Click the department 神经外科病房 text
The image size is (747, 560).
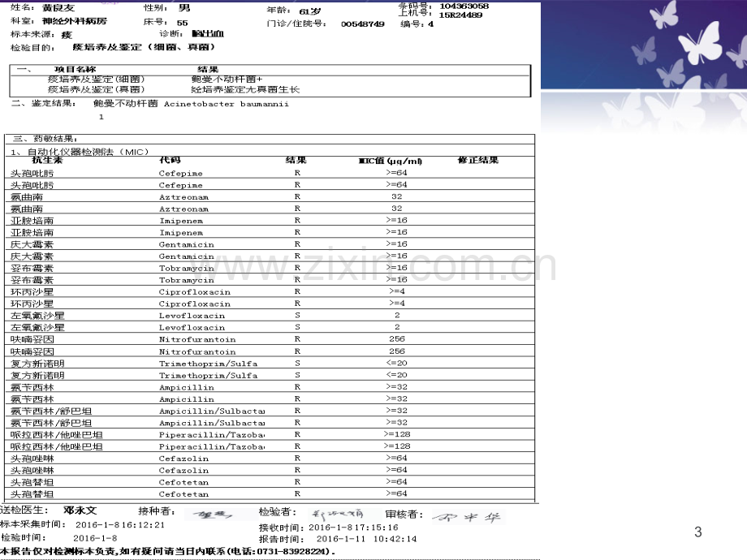75,21
